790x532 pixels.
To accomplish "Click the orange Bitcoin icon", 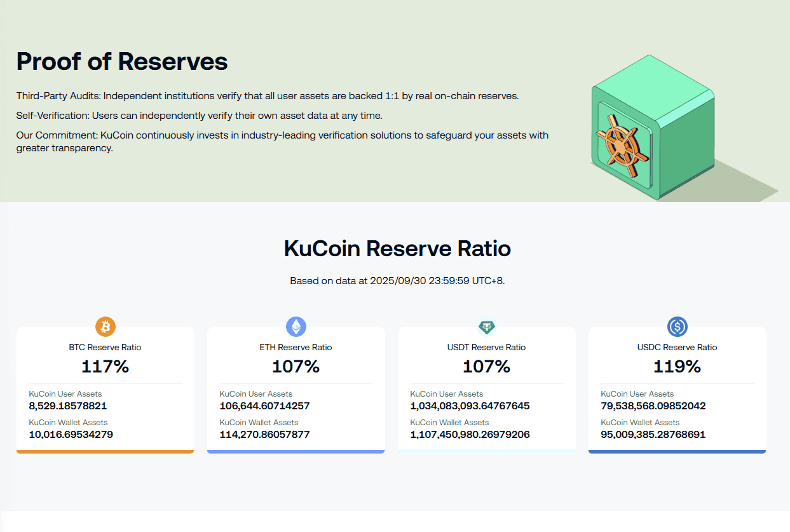I will [106, 327].
